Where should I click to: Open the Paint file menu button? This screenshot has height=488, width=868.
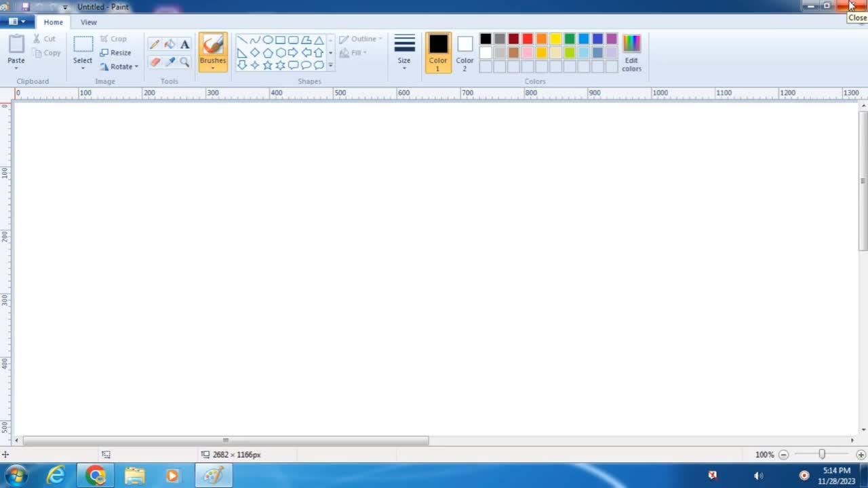click(16, 22)
